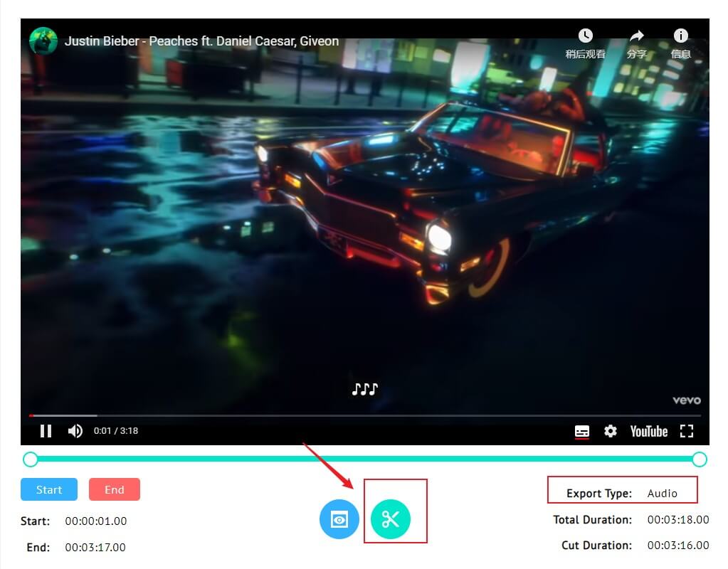Open YouTube player settings gear
The image size is (728, 569).
point(610,431)
